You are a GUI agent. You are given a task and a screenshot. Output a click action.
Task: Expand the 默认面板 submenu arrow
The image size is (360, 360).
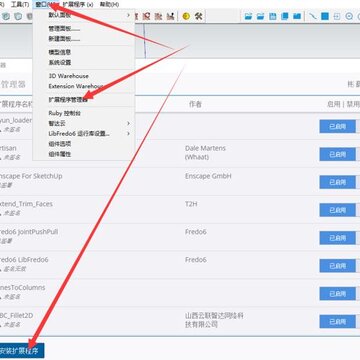[x=128, y=15]
